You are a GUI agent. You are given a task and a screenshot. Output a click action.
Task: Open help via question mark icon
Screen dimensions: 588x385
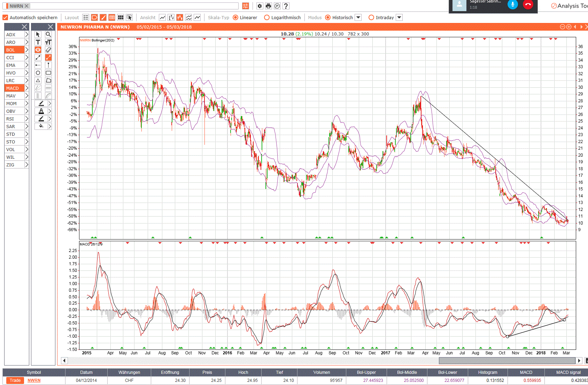(x=286, y=6)
